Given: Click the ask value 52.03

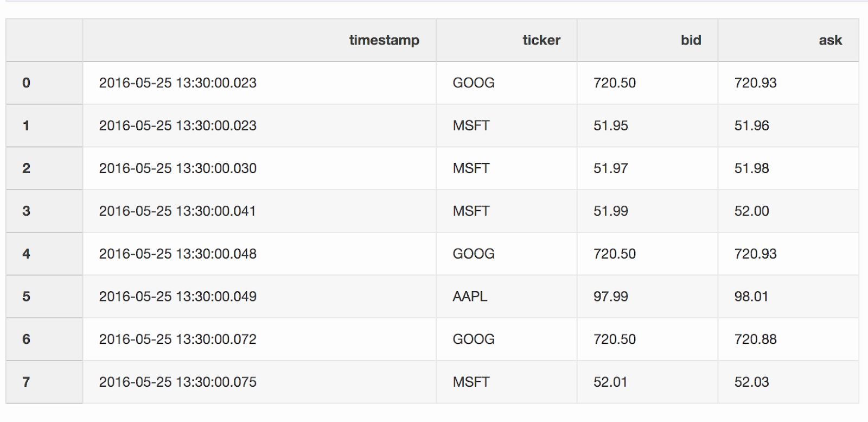Looking at the screenshot, I should pos(751,382).
